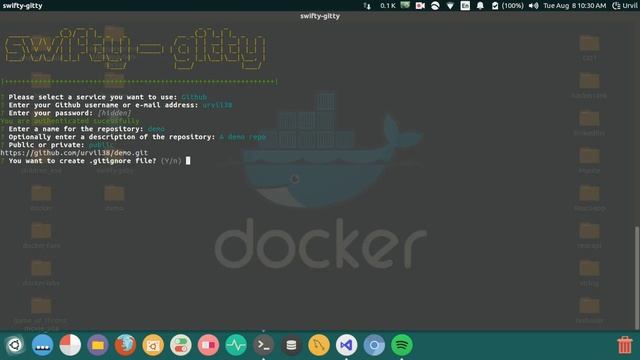Open the green pulse system monitor icon
The height and width of the screenshot is (360, 640).
click(x=236, y=345)
